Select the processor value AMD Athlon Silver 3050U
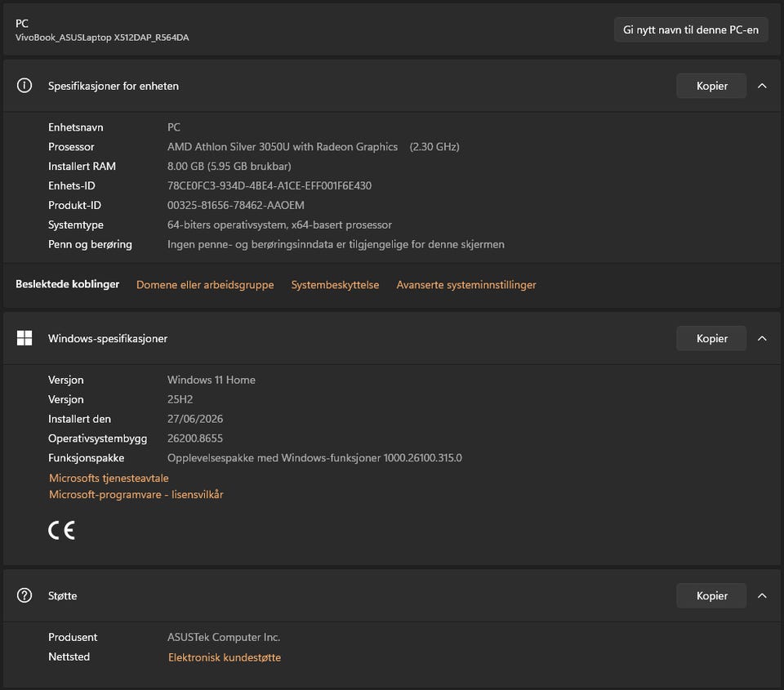The image size is (784, 690). coord(283,147)
